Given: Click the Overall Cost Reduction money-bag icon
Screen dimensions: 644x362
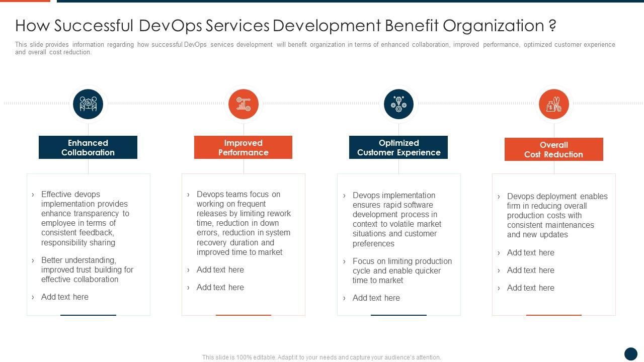Looking at the screenshot, I should click(553, 104).
